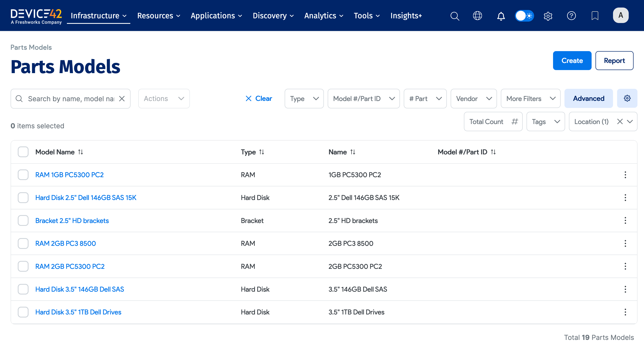
Task: Check the select-all header checkbox
Action: tap(23, 152)
